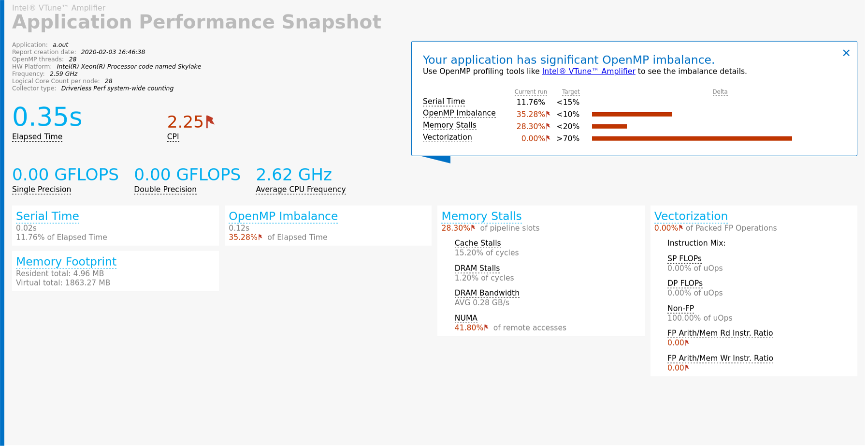The image size is (868, 448).
Task: Open the Memory Stalls panel heading
Action: click(481, 216)
